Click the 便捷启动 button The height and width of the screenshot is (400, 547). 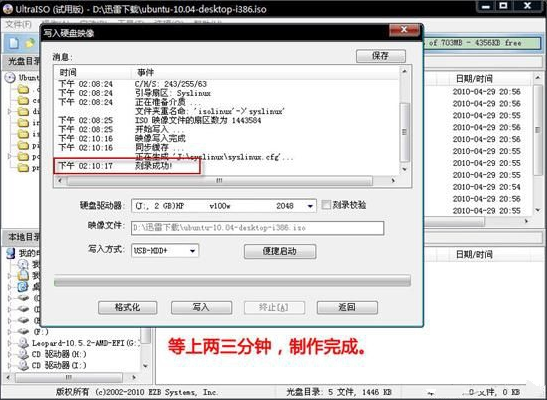click(x=280, y=251)
